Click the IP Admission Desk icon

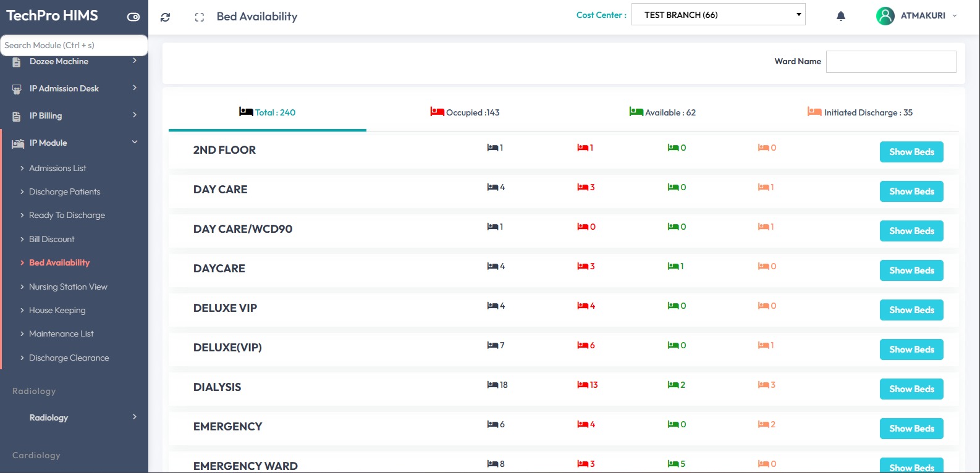pos(17,89)
